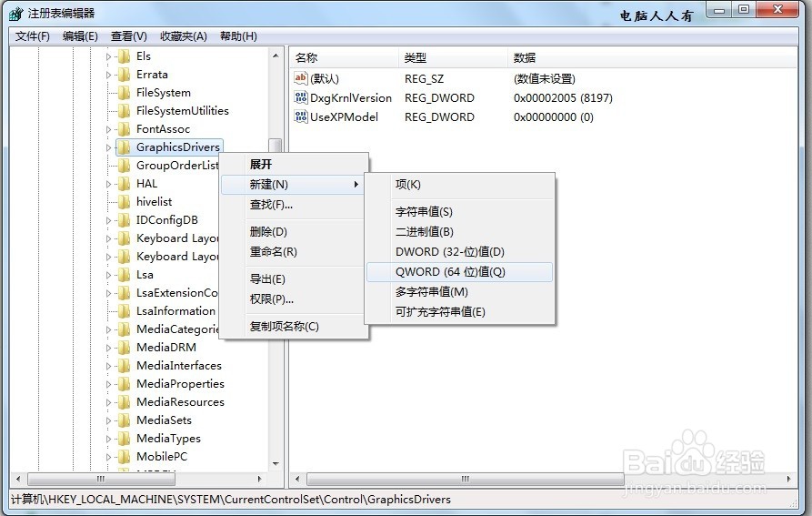Open the 文件(F) menu
The height and width of the screenshot is (516, 812).
[x=32, y=36]
